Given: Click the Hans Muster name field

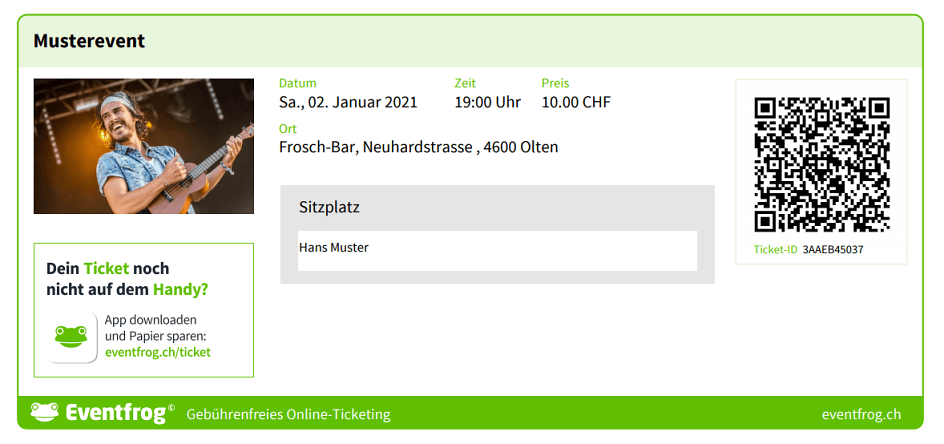Looking at the screenshot, I should [497, 248].
